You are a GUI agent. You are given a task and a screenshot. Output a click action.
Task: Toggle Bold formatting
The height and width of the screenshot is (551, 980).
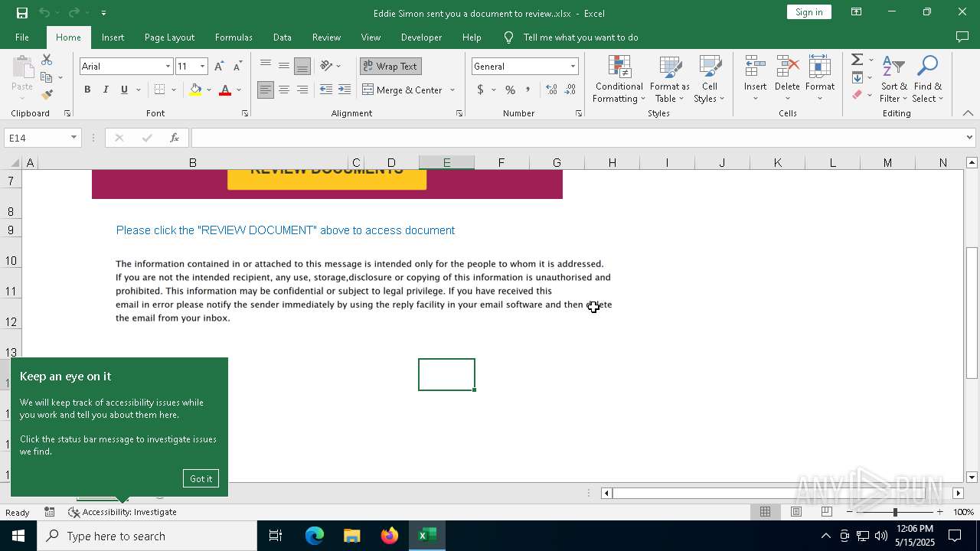click(87, 90)
